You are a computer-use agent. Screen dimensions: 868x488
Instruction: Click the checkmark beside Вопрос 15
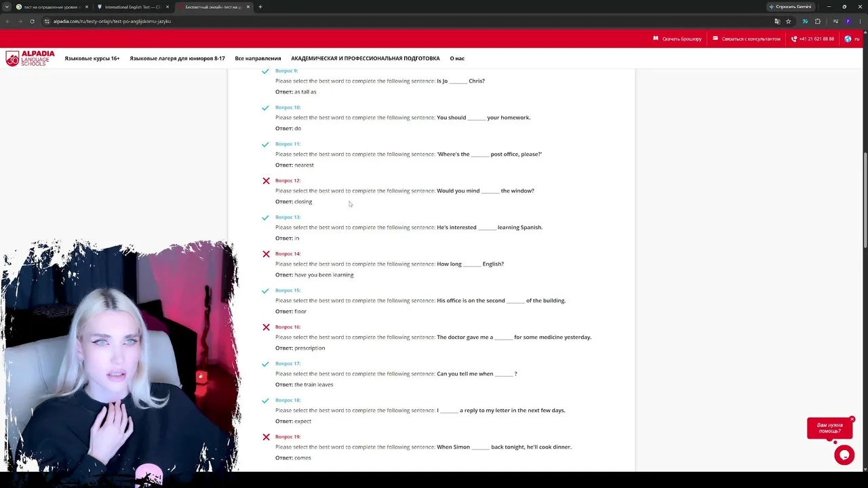click(265, 291)
